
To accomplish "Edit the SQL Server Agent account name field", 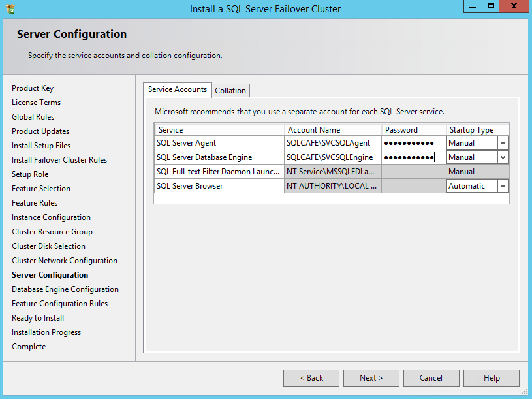I will pyautogui.click(x=333, y=143).
